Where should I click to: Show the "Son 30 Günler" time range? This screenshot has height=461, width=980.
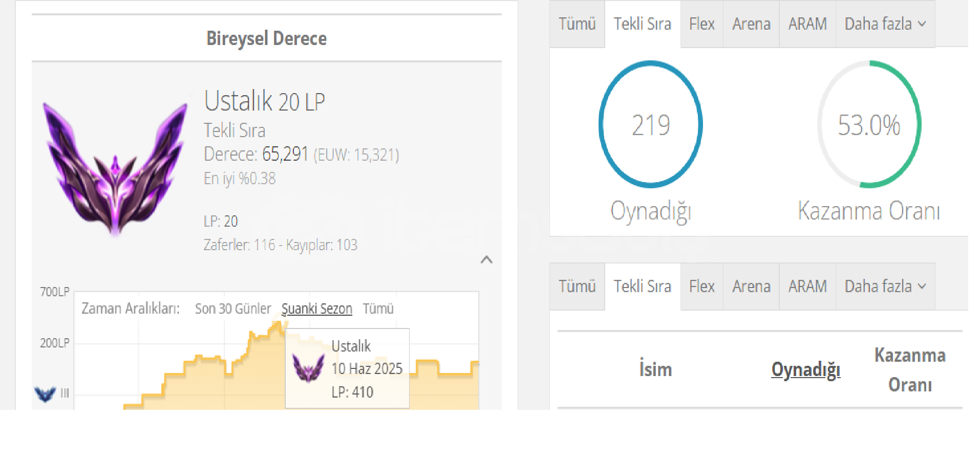[233, 309]
